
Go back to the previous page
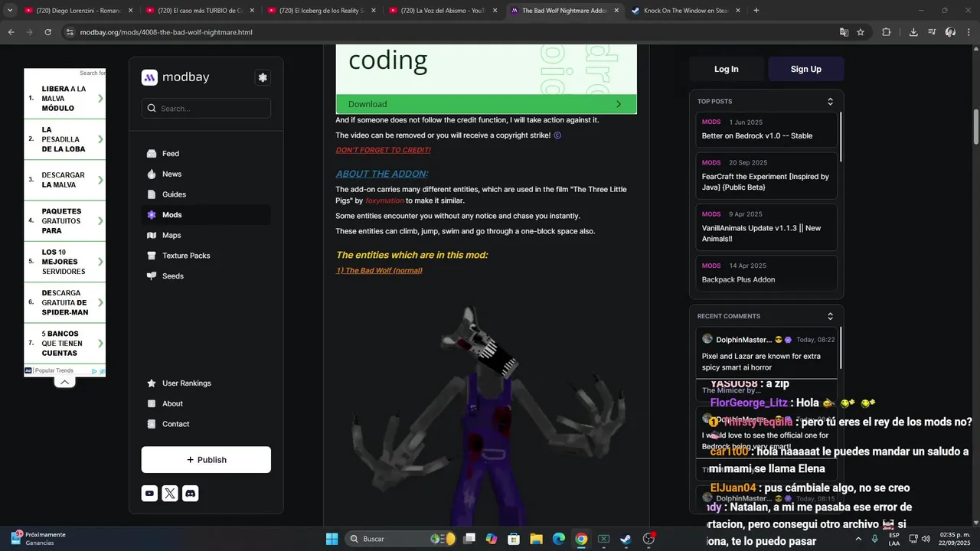pos(11,32)
